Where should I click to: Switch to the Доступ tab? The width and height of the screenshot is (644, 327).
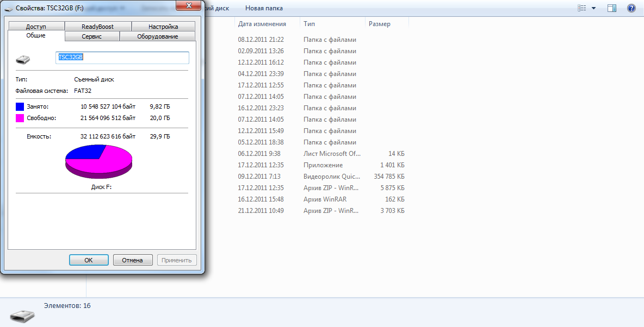click(36, 26)
